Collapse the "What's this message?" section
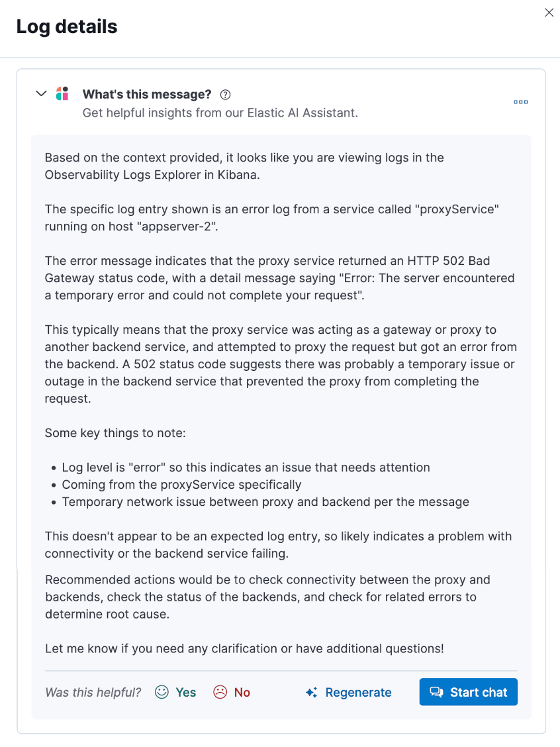The image size is (560, 747). click(x=41, y=93)
